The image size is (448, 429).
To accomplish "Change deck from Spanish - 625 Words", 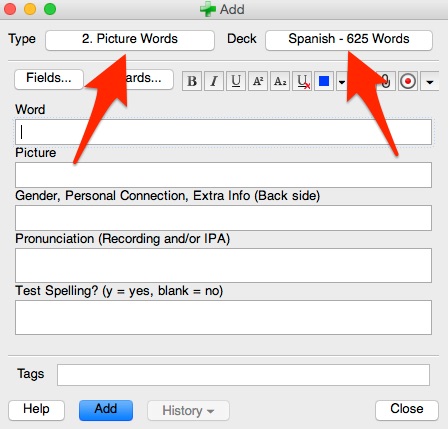I will pyautogui.click(x=349, y=40).
